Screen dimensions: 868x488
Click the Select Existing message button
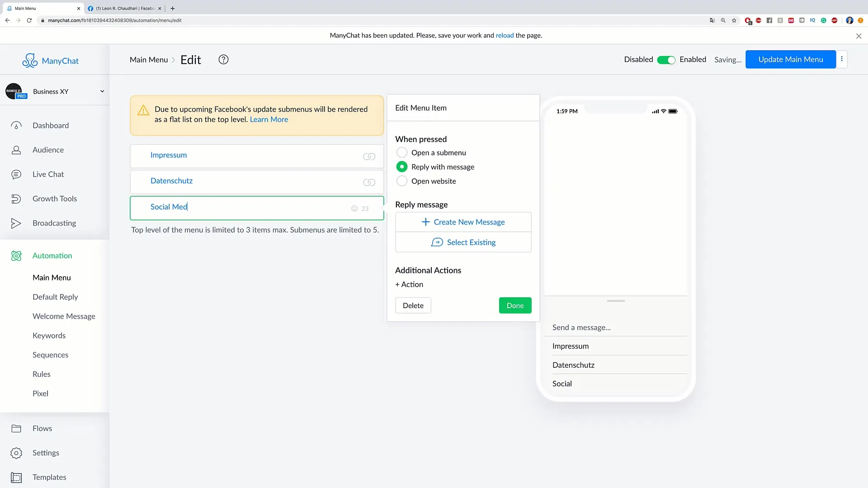(463, 242)
